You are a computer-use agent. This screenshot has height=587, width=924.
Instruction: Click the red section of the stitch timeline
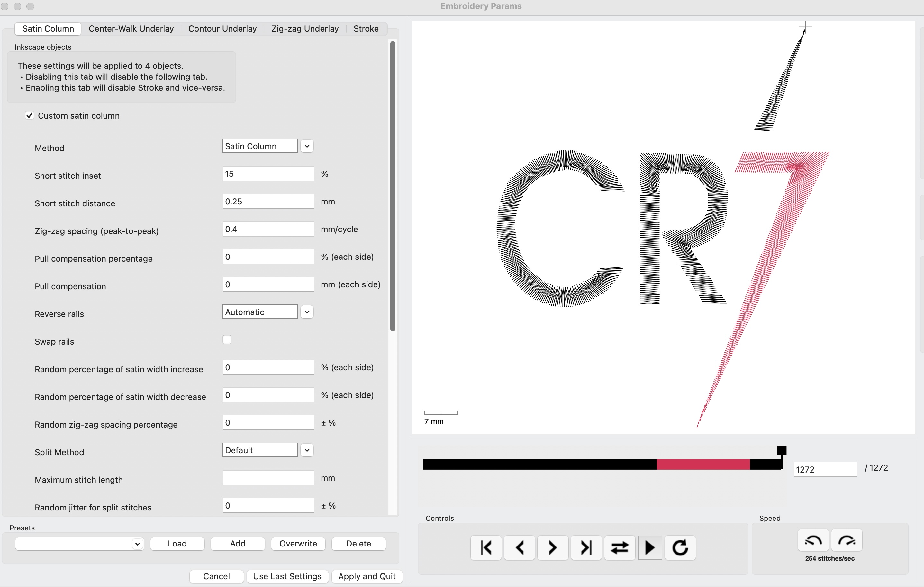[x=703, y=464]
